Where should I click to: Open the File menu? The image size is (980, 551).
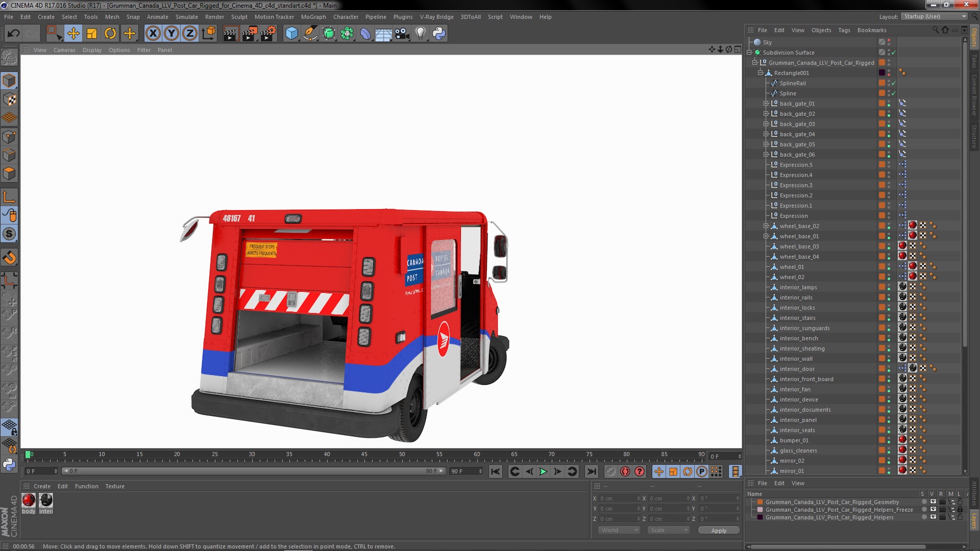[x=9, y=17]
